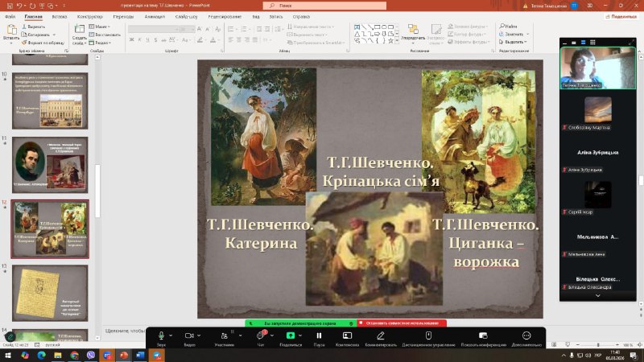Click the Zoom show meeting icon
The height and width of the screenshot is (362, 644).
483,335
